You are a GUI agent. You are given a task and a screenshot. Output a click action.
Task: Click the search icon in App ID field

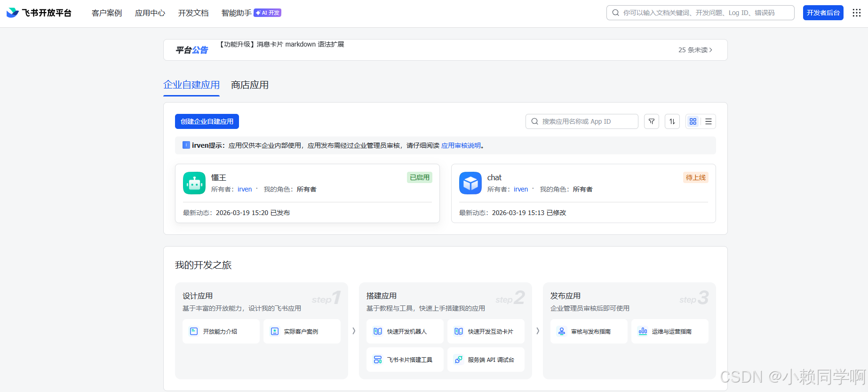pyautogui.click(x=535, y=121)
